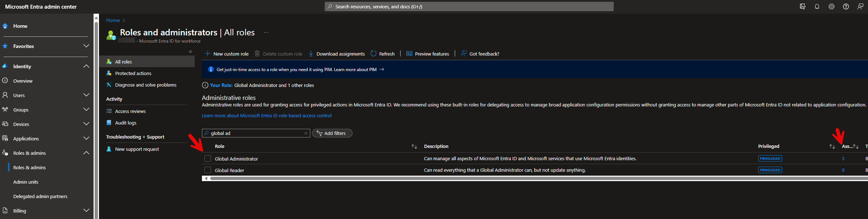Open the settings gear in top bar
This screenshot has width=868, height=219.
[x=832, y=6]
